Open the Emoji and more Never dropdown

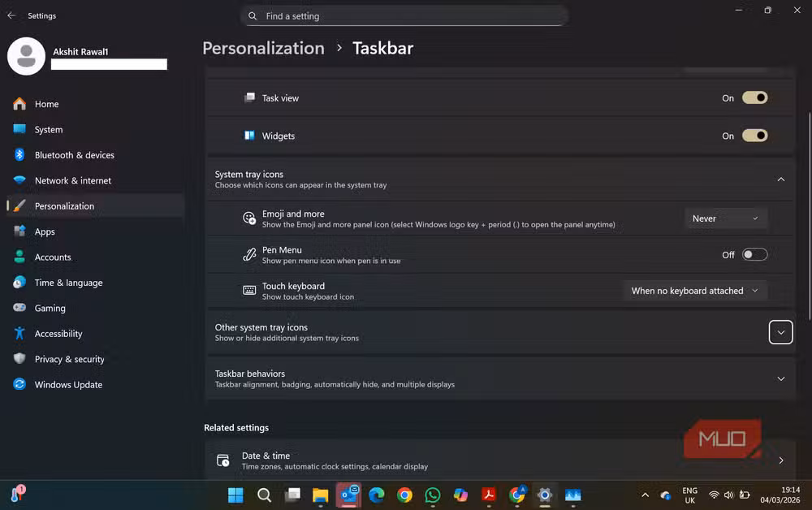[x=725, y=218]
